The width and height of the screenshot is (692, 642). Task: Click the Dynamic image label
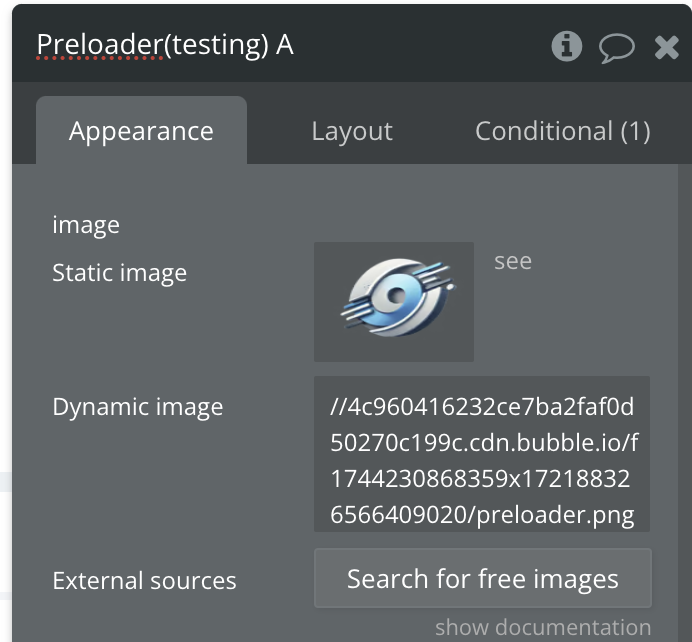pyautogui.click(x=137, y=407)
